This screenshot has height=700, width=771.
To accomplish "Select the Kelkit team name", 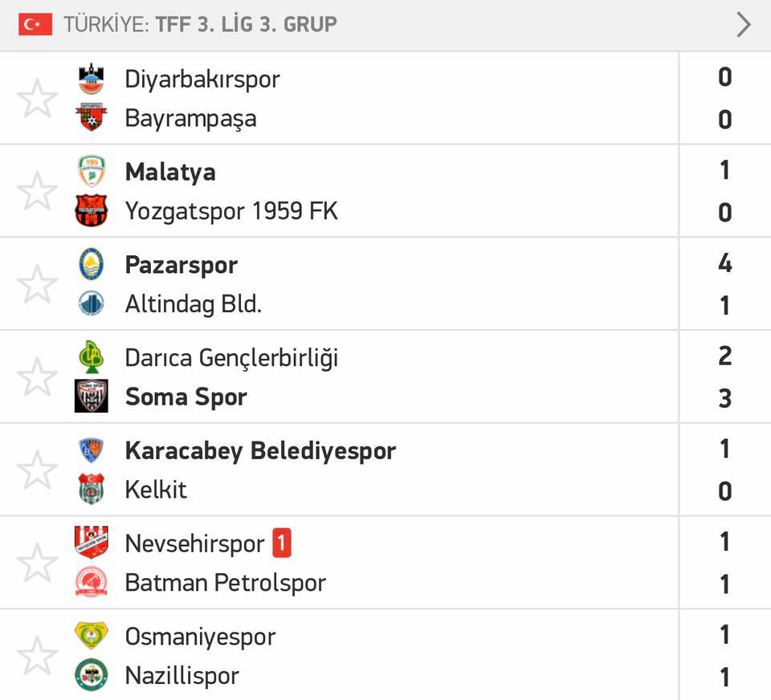I will (x=156, y=490).
